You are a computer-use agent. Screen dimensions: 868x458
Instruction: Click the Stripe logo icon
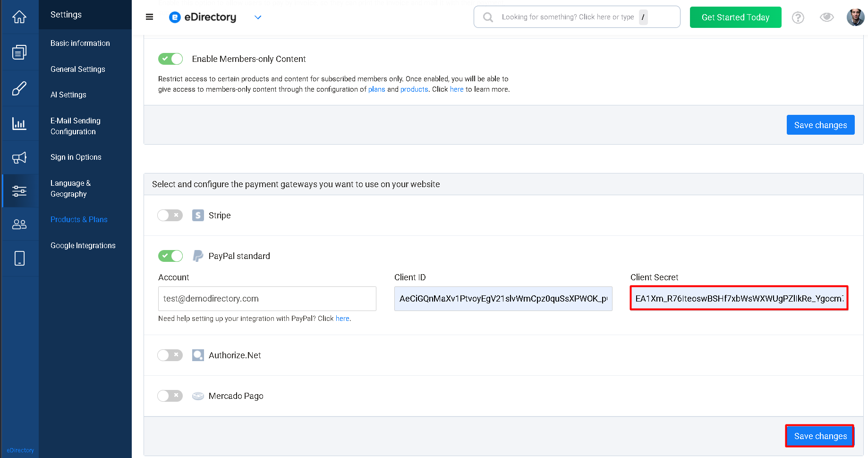pos(198,216)
